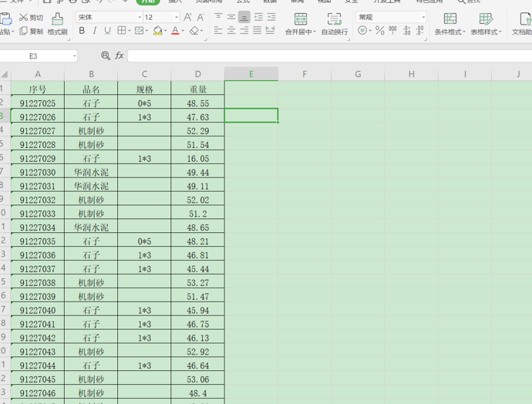Select 机制砂 in the 91227043 row
Image resolution: width=532 pixels, height=404 pixels.
pos(91,352)
